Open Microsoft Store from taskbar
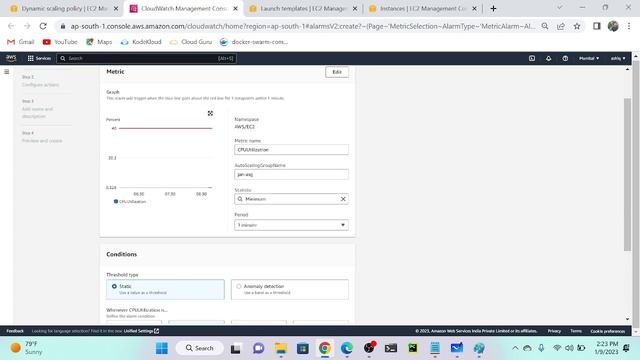The height and width of the screenshot is (360, 640). pos(303,348)
